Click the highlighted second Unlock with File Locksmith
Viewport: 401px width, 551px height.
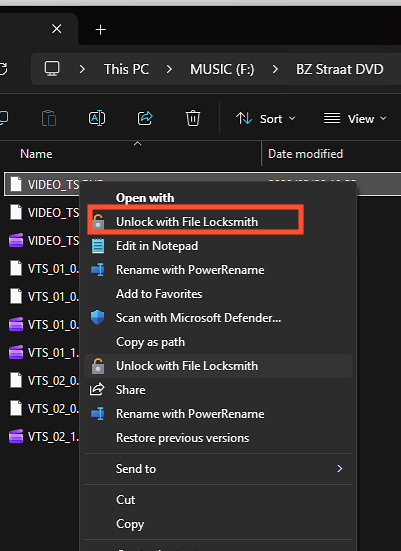[x=218, y=366]
